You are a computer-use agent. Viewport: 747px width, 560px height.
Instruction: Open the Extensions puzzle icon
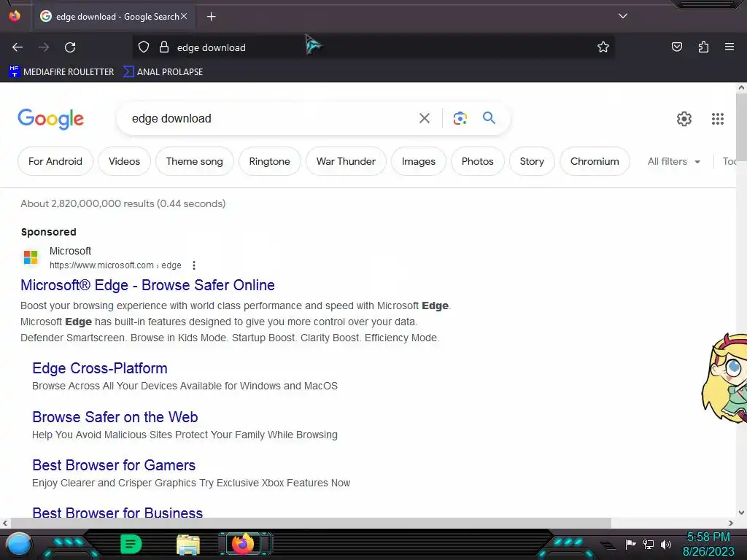[x=703, y=47]
